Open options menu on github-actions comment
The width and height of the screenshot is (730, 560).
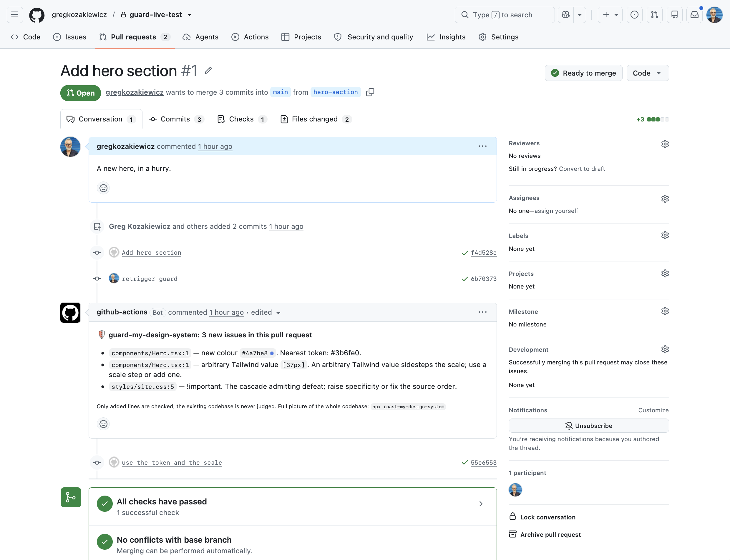pos(482,312)
